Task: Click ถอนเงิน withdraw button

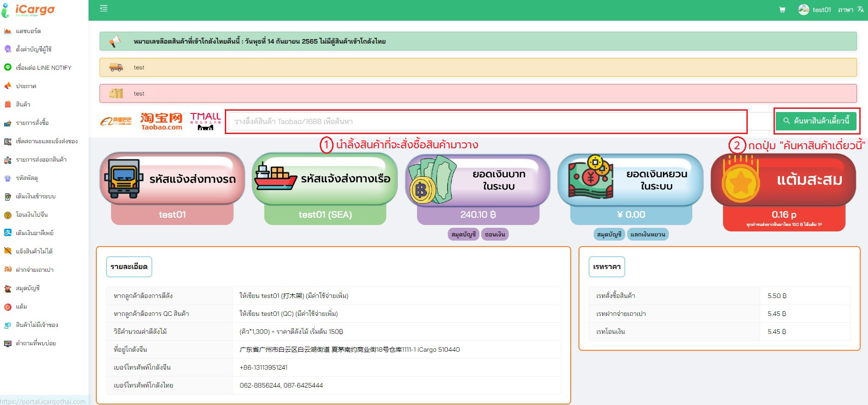Action: pyautogui.click(x=495, y=234)
